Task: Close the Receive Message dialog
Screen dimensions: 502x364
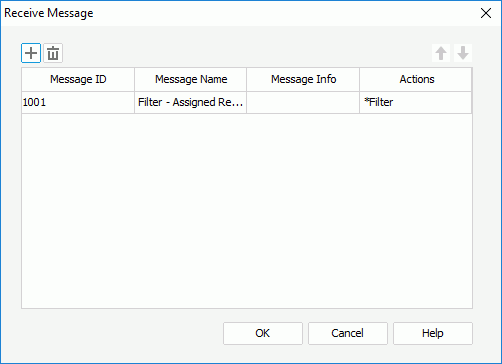Action: click(x=486, y=13)
